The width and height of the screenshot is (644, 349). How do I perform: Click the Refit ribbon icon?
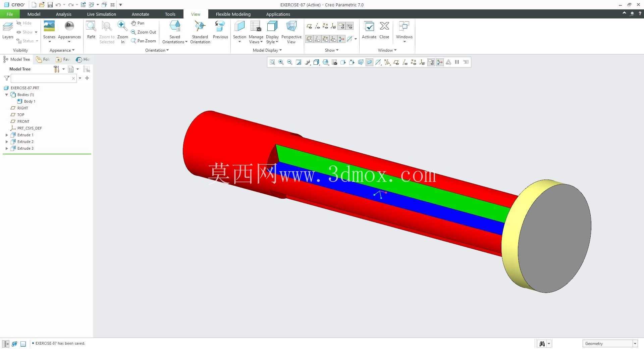[91, 26]
